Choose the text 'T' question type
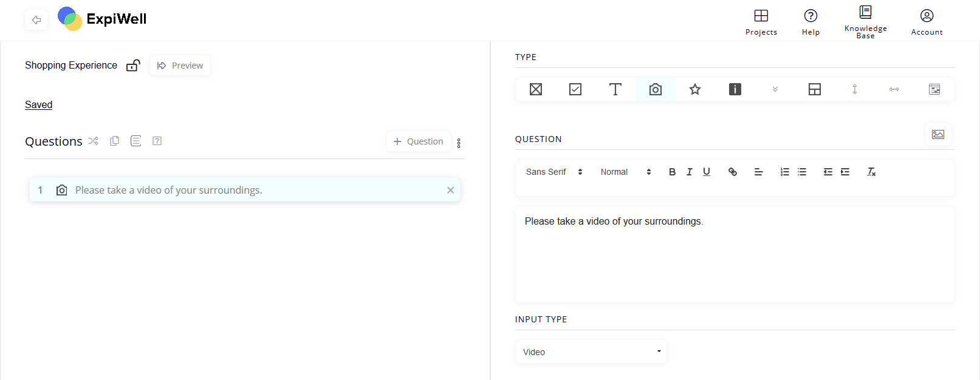980x380 pixels. (x=615, y=89)
